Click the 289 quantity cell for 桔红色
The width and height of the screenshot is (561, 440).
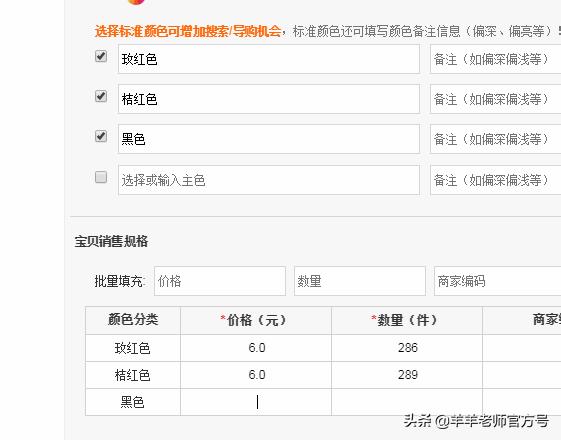(x=407, y=375)
